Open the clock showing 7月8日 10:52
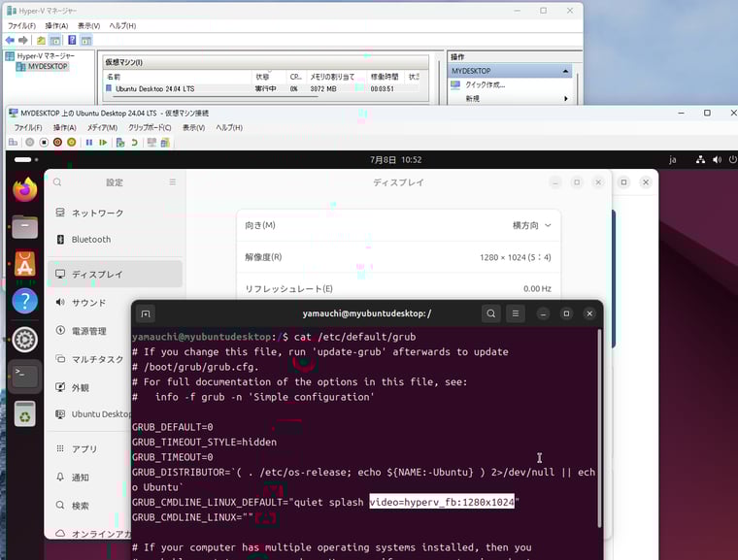This screenshot has width=738, height=560. (x=395, y=160)
